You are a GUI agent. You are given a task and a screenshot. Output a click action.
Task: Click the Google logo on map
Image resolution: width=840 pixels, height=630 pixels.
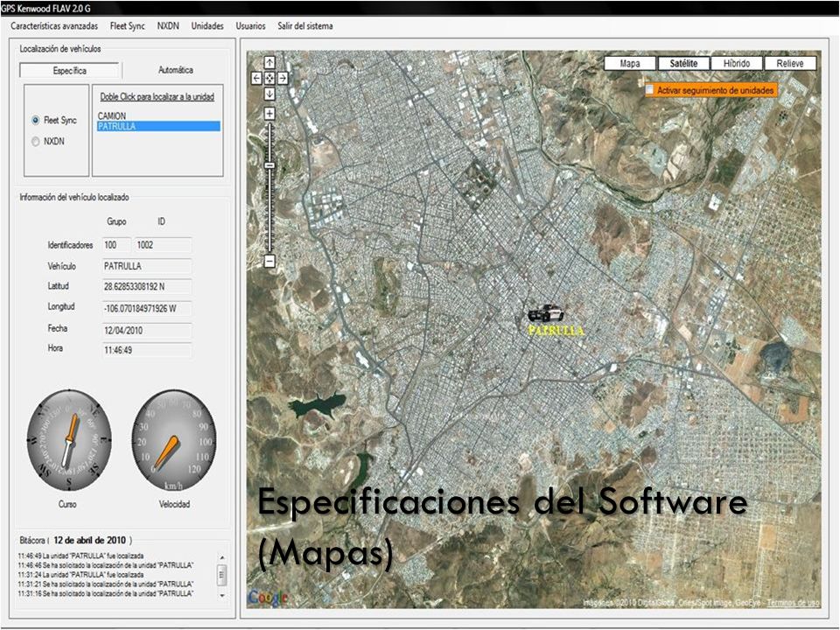click(x=268, y=598)
